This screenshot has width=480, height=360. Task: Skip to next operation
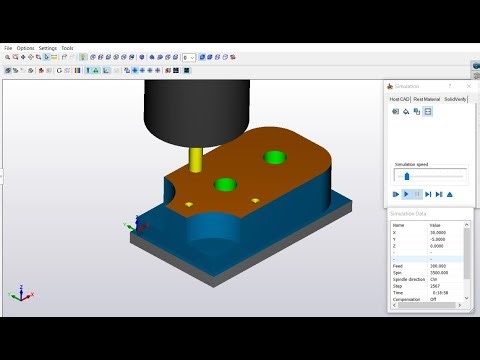(439, 194)
